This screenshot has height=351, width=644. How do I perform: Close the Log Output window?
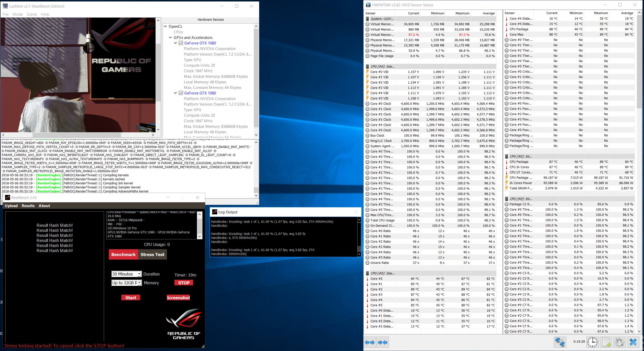tap(356, 212)
